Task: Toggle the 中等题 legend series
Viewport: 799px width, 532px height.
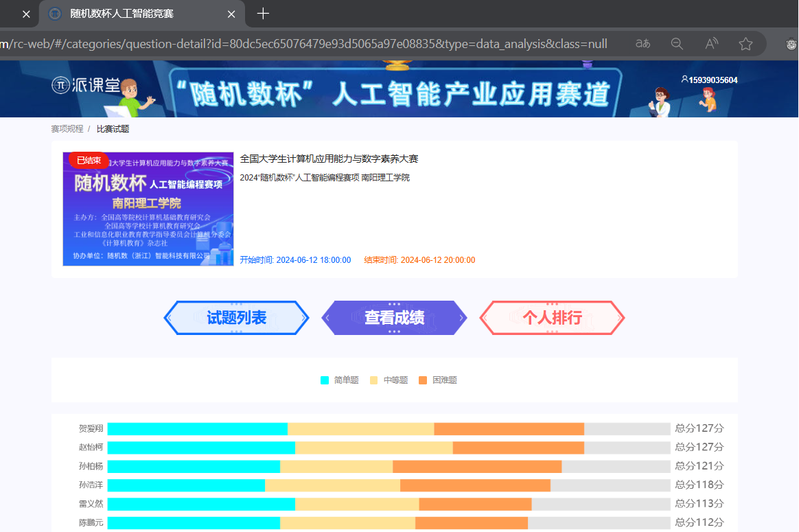Action: (x=389, y=380)
